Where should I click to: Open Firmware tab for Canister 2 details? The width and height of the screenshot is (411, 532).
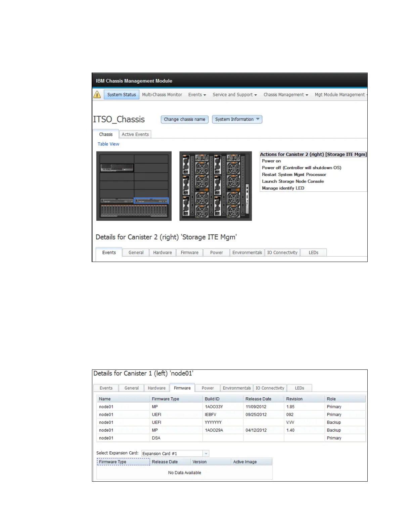[189, 253]
